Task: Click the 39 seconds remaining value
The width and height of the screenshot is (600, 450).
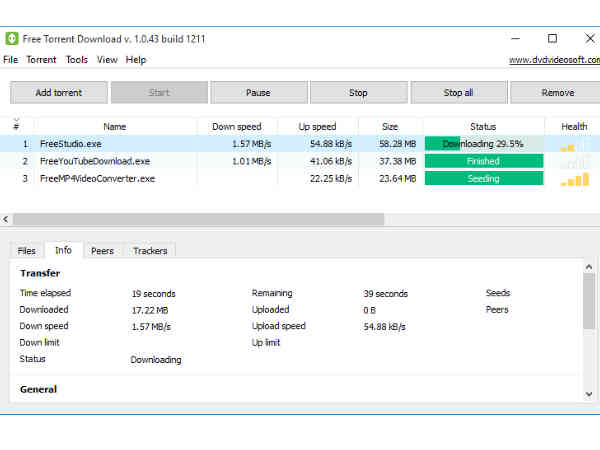Action: tap(385, 293)
